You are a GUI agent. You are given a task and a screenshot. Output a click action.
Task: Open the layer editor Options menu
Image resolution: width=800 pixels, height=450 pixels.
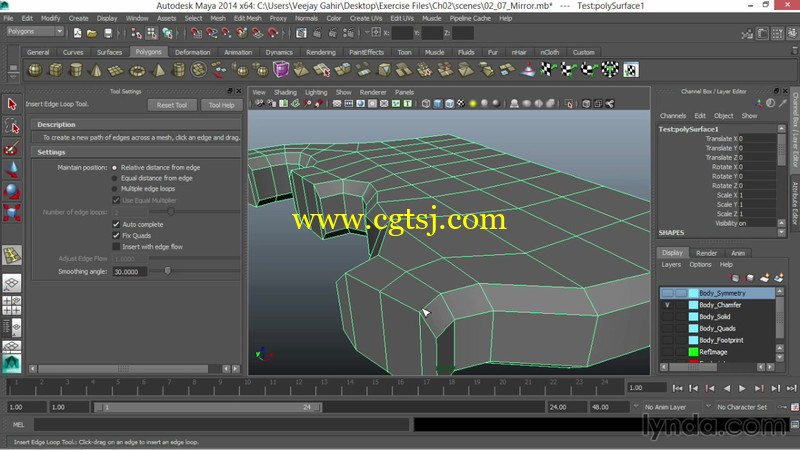click(x=700, y=264)
